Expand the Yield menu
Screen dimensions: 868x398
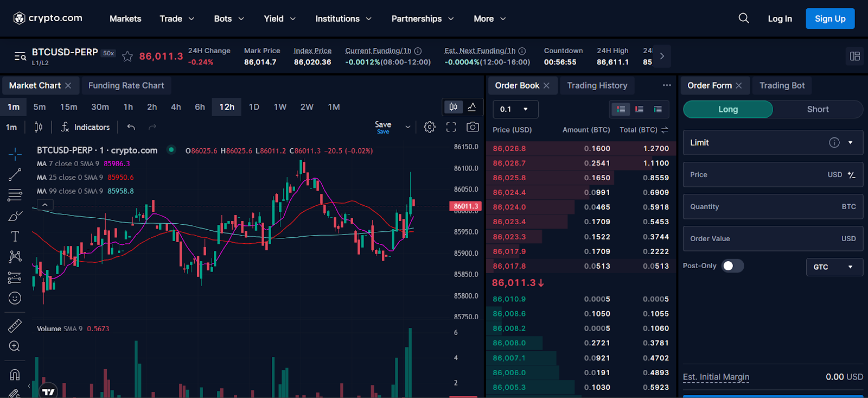pyautogui.click(x=279, y=18)
